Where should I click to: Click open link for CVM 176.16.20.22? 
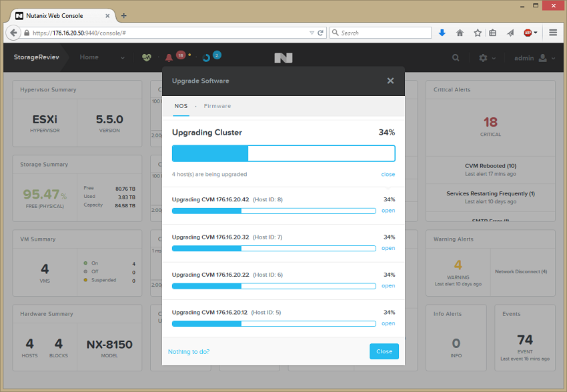(388, 286)
